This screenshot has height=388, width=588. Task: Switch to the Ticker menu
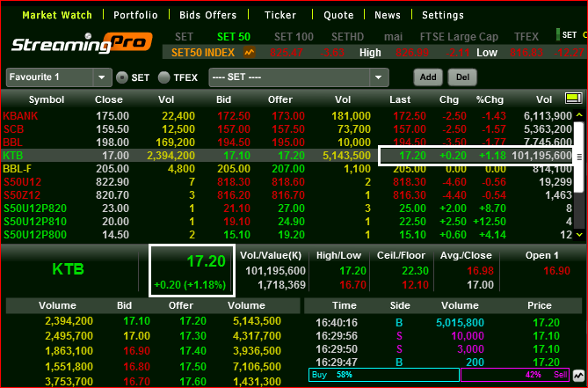(280, 15)
